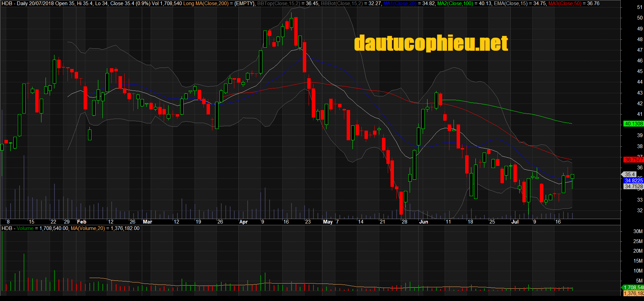Click the green 40.1308 price tag
Screen dimensions: 644x301
coord(633,124)
